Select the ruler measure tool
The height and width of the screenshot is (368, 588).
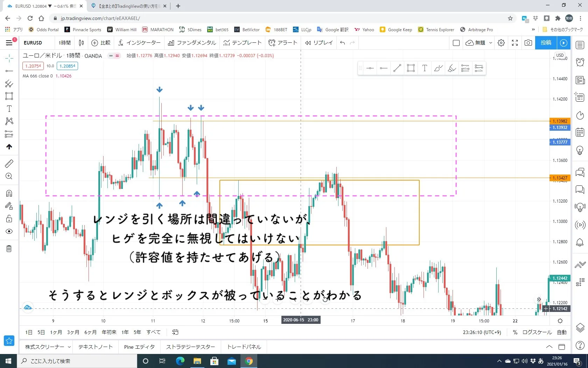(x=9, y=163)
